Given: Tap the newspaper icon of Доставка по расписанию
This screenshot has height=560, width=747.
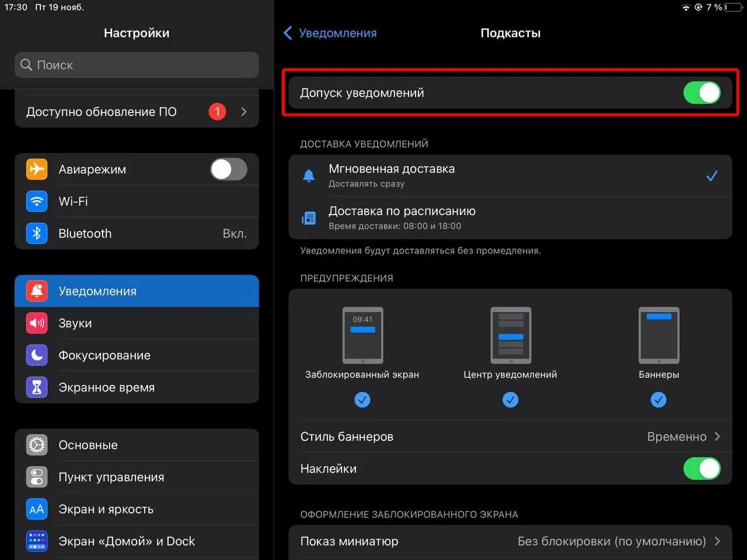Looking at the screenshot, I should tap(309, 218).
